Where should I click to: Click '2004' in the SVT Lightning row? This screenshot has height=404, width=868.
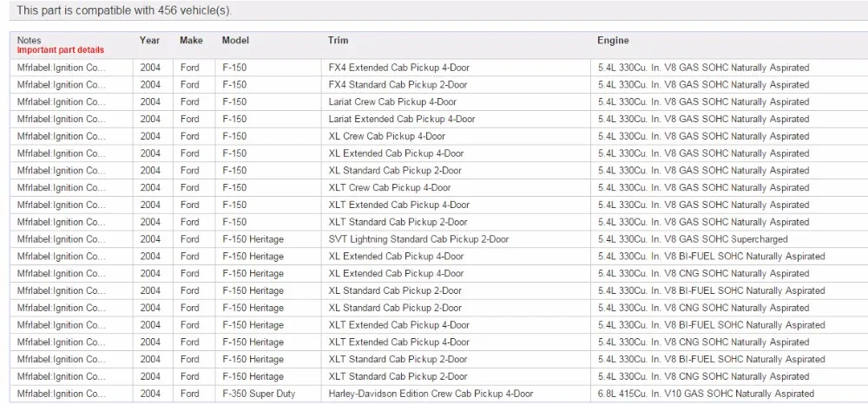click(150, 239)
